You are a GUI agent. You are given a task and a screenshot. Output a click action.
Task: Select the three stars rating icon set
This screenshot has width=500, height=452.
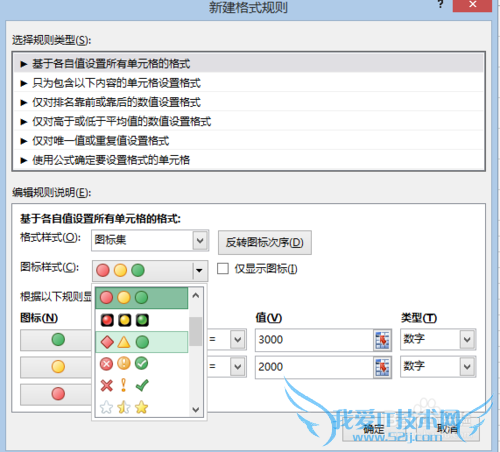(142, 407)
